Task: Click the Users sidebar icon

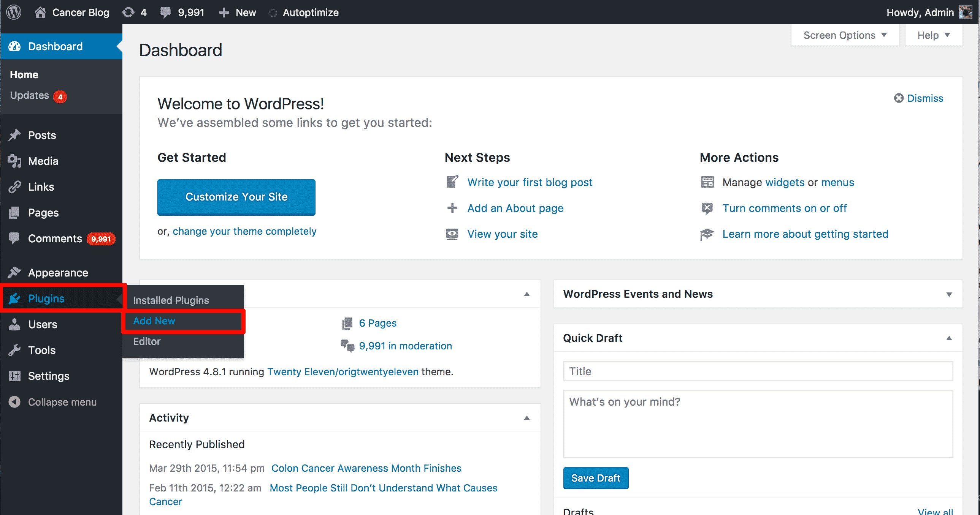Action: 17,324
